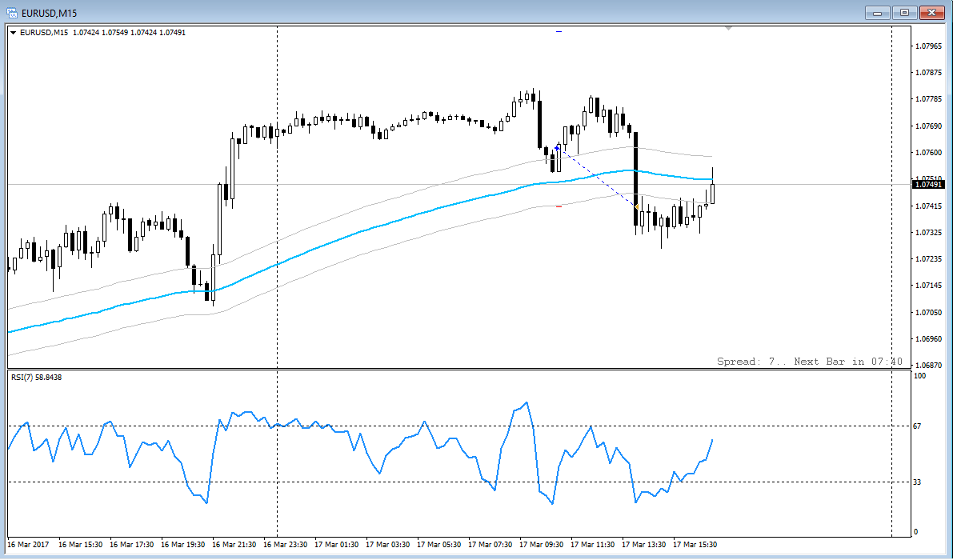Image resolution: width=953 pixels, height=560 pixels.
Task: Maximize the EURUSD,M15 chart window
Action: (x=904, y=12)
